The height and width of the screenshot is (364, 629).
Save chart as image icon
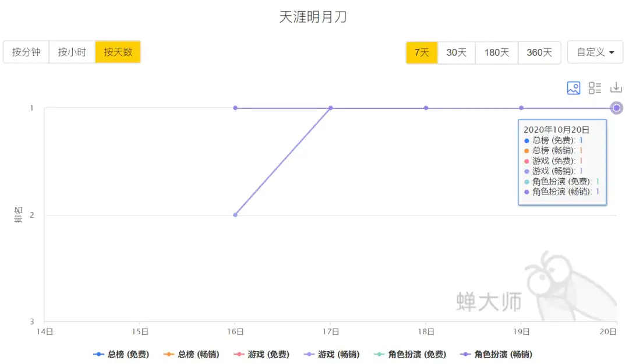tap(573, 88)
